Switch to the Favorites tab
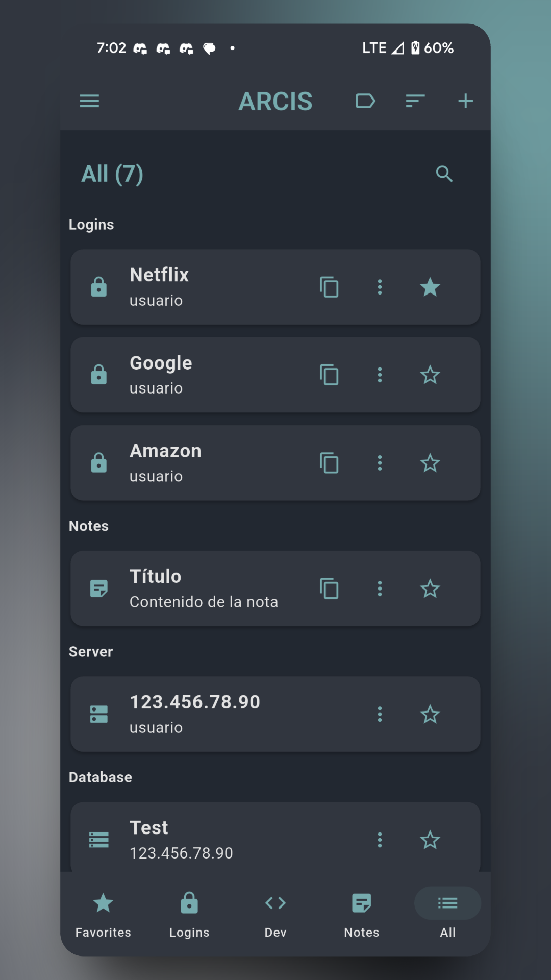 click(x=103, y=915)
